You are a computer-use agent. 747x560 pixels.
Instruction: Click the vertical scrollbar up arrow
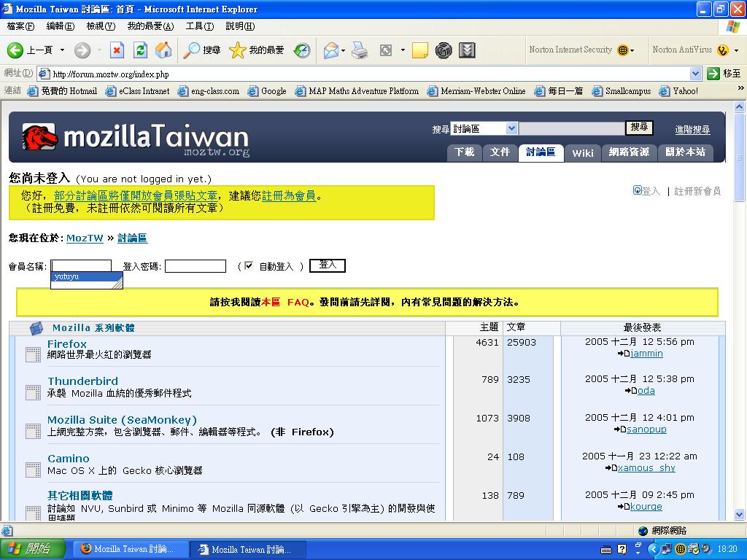click(740, 106)
